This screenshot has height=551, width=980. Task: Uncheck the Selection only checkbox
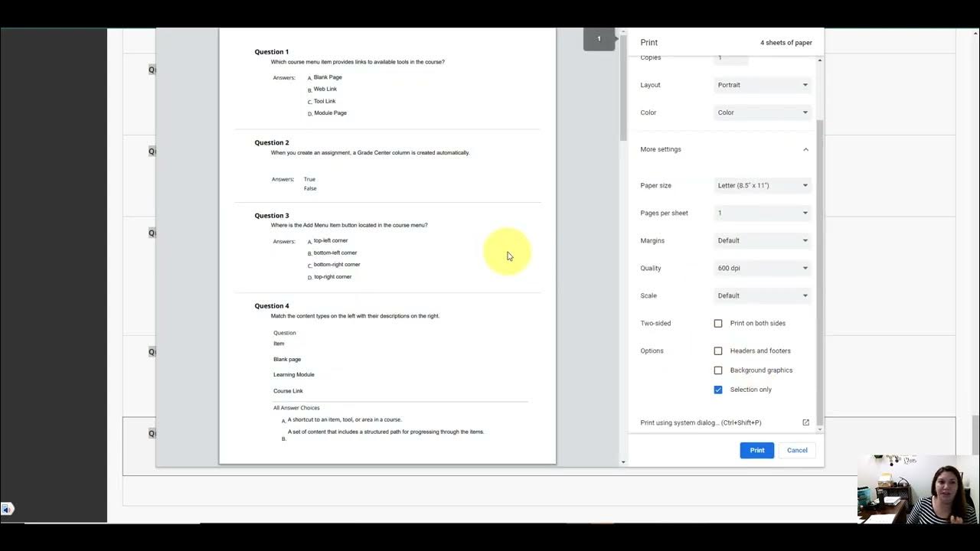click(718, 390)
